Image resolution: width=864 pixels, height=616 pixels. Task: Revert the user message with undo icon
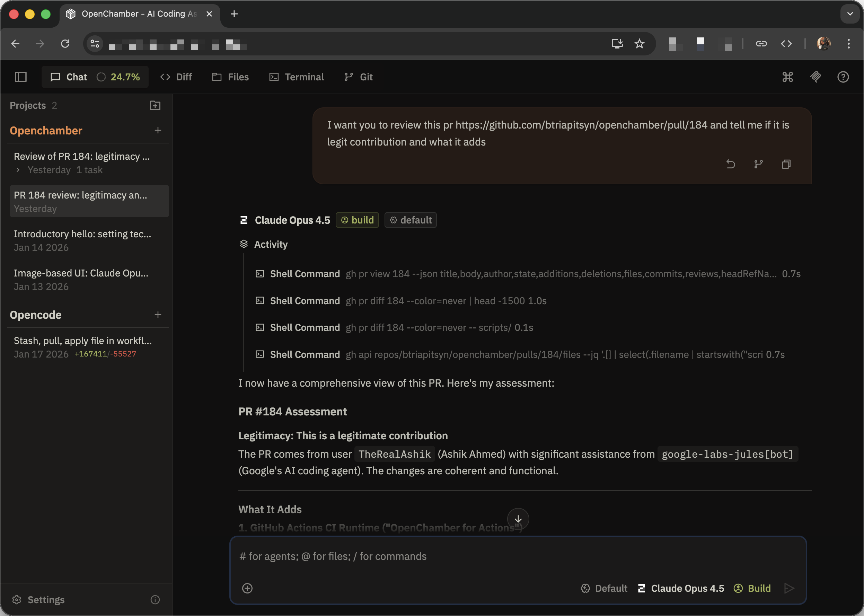pyautogui.click(x=731, y=164)
